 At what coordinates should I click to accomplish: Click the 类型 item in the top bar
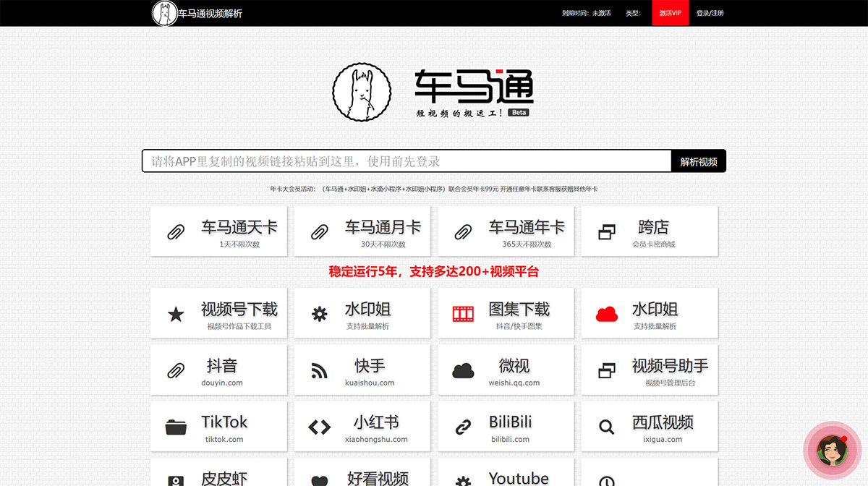coord(634,12)
